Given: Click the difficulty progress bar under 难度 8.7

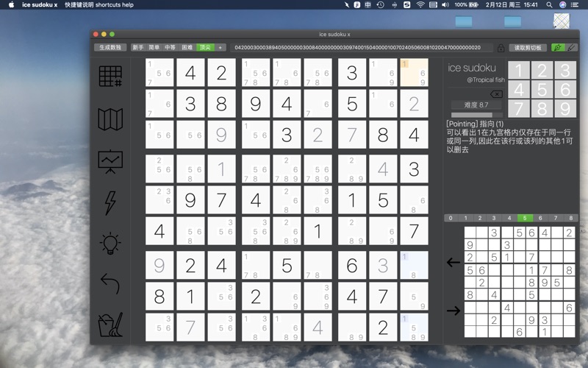Looking at the screenshot, I should (x=476, y=115).
